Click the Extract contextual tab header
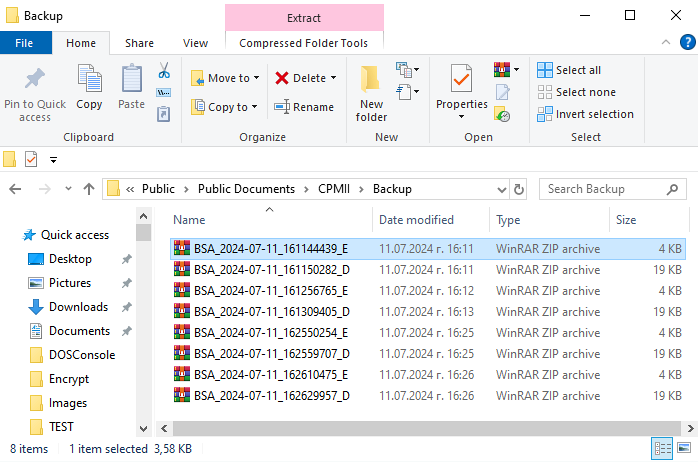The height and width of the screenshot is (466, 698). (x=304, y=18)
